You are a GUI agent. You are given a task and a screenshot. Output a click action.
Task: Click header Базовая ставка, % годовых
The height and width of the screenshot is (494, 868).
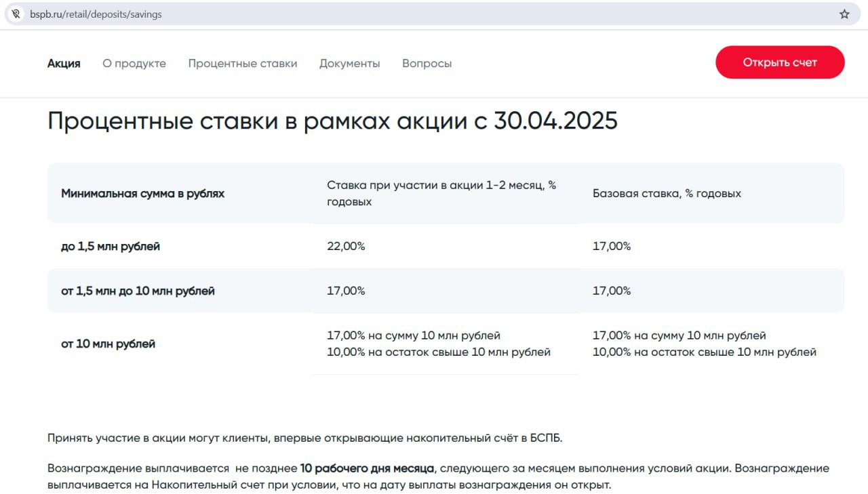click(667, 193)
